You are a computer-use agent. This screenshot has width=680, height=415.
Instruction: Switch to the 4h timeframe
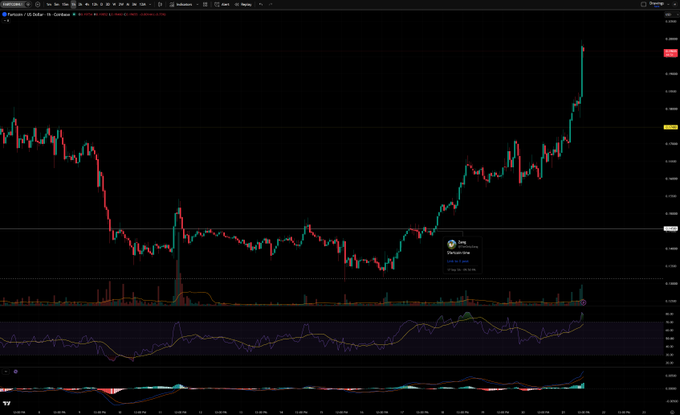87,4
